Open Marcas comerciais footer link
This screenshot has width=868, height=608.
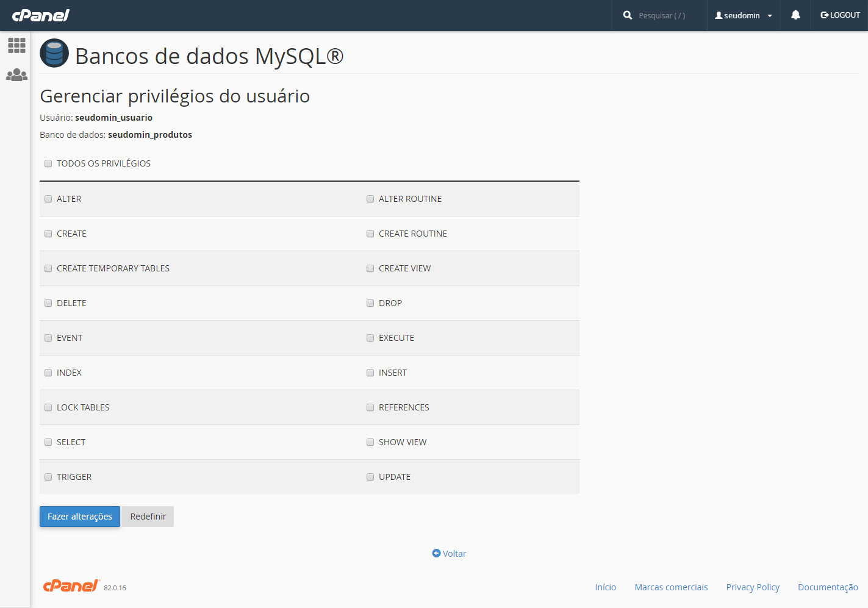[671, 587]
